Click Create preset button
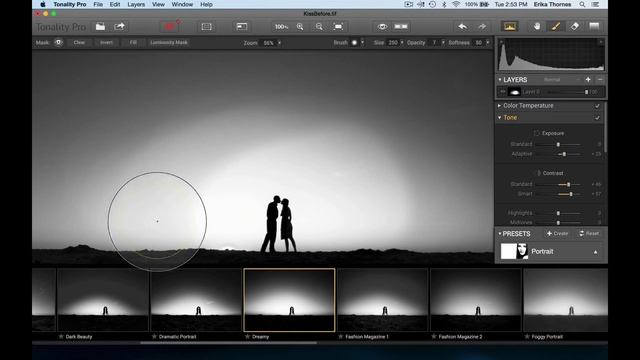Viewport: 640px width, 360px height. (557, 233)
